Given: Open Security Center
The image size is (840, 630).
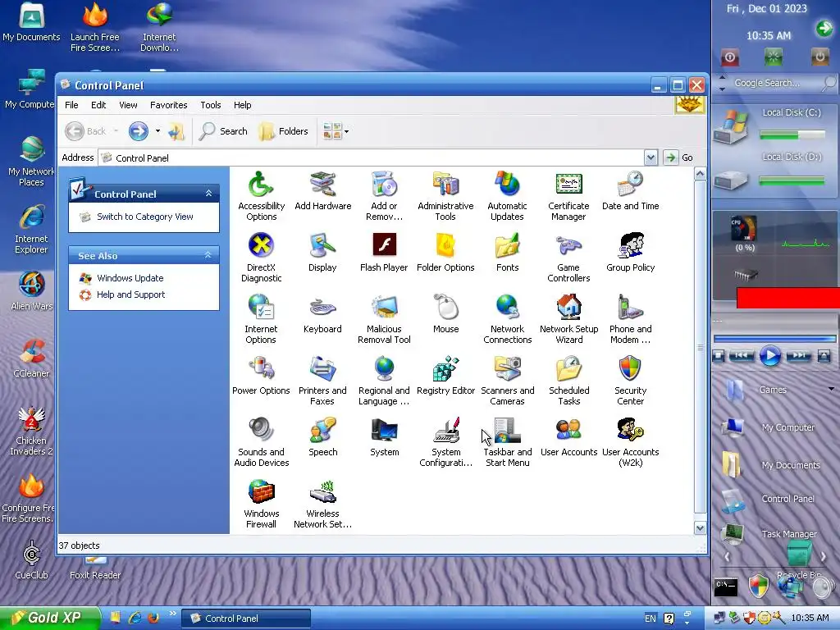Looking at the screenshot, I should [x=630, y=381].
